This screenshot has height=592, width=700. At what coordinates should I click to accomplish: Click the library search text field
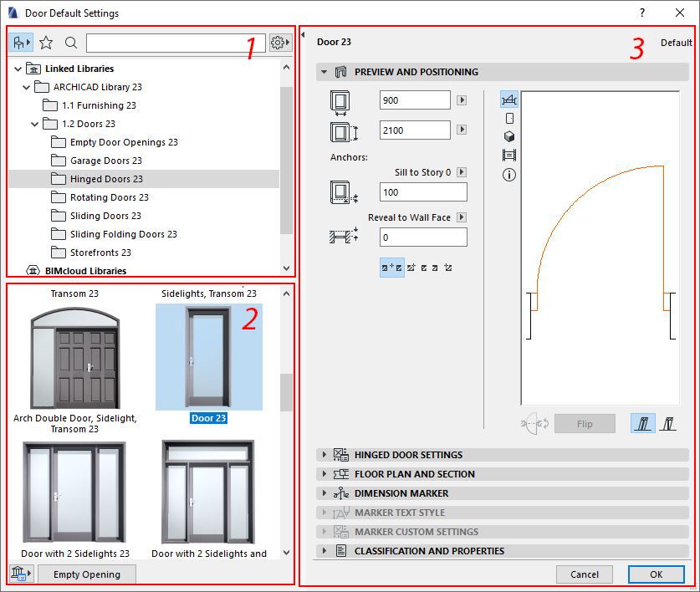[x=176, y=43]
